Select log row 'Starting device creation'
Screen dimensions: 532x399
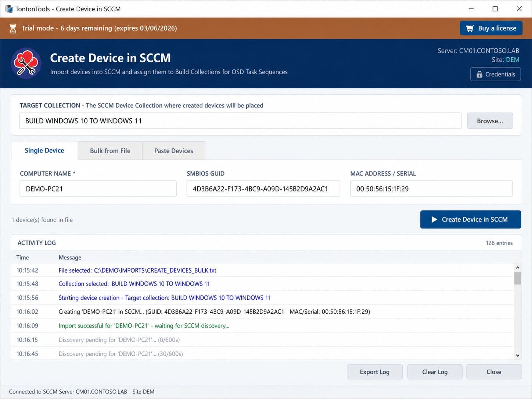(262, 298)
